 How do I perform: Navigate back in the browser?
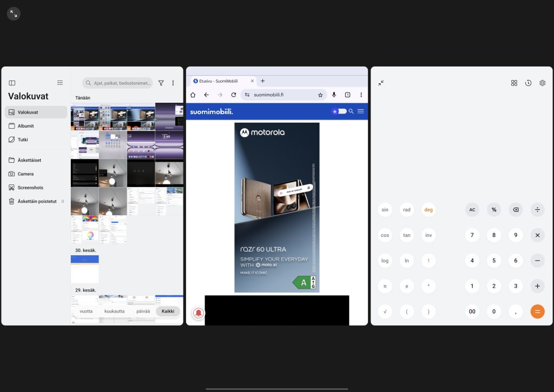pyautogui.click(x=206, y=95)
